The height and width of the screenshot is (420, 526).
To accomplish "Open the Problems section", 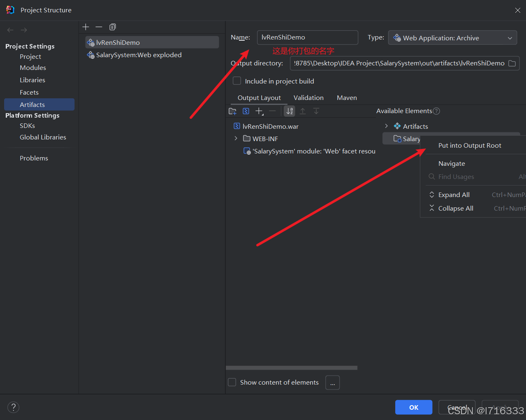I will click(34, 158).
